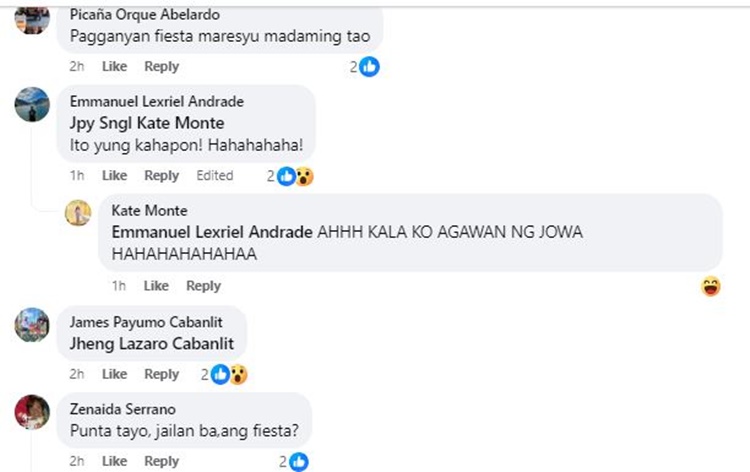The height and width of the screenshot is (472, 750).
Task: Open Kate Monte commenter name link
Action: [149, 210]
